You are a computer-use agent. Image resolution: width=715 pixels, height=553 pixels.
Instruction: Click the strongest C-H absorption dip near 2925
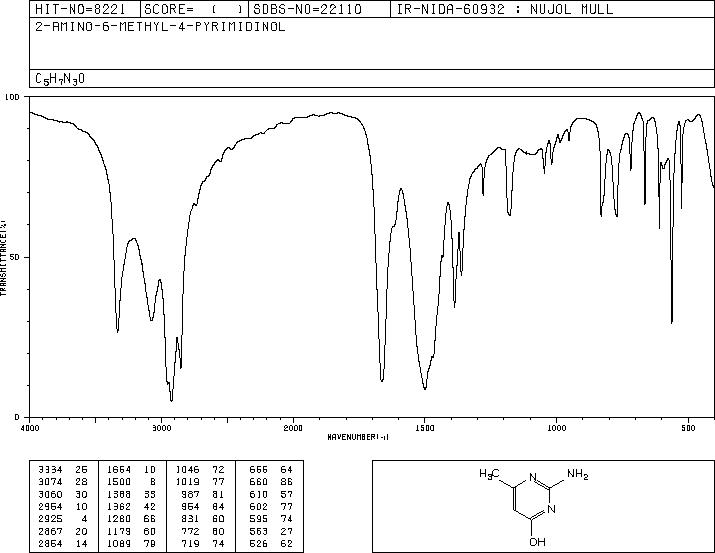coord(171,401)
